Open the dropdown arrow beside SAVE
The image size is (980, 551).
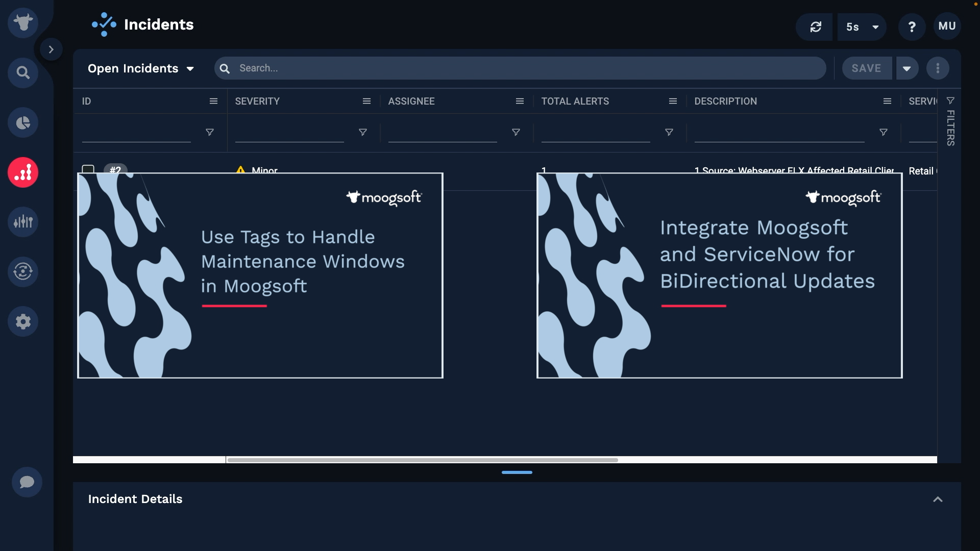point(906,68)
